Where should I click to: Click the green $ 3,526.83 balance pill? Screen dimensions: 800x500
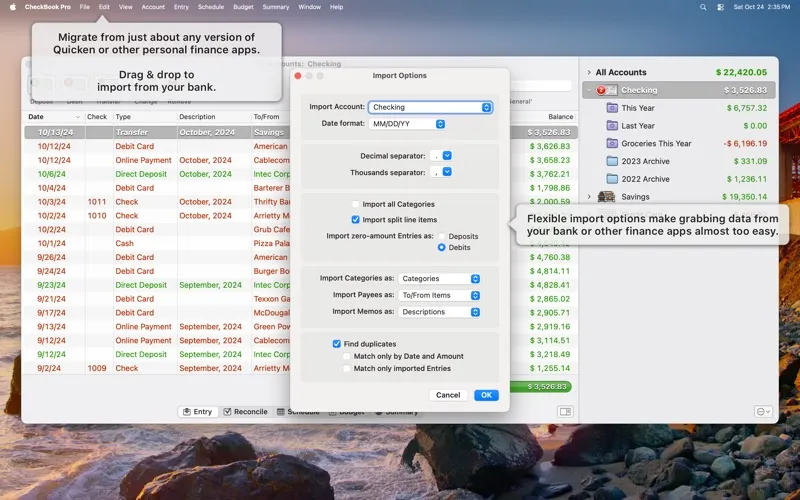(541, 387)
